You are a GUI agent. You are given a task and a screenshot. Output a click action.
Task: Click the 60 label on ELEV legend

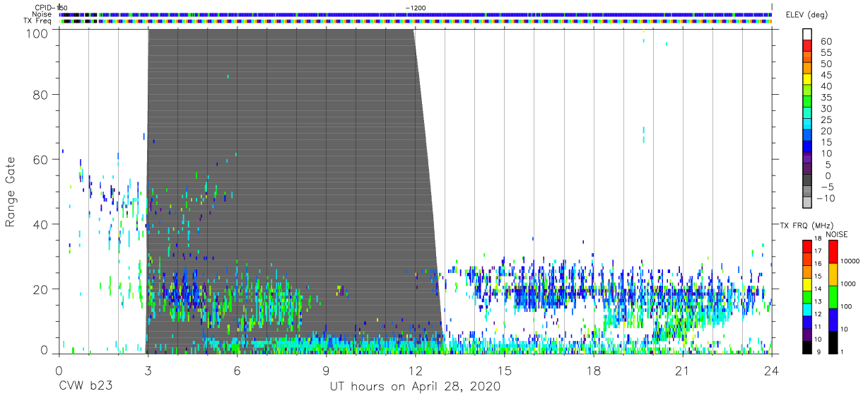[x=826, y=41]
